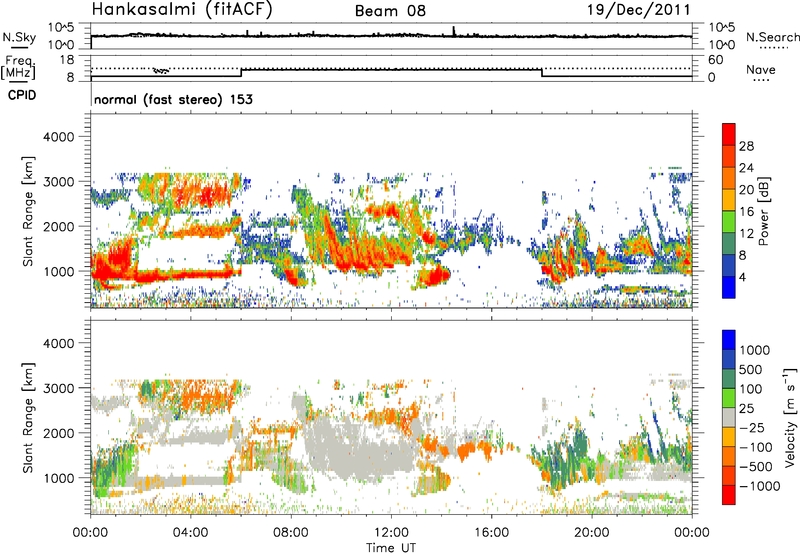Click the 'Velocity [m s-1]' color bar title
Screen dimensions: 800x554
(x=790, y=417)
